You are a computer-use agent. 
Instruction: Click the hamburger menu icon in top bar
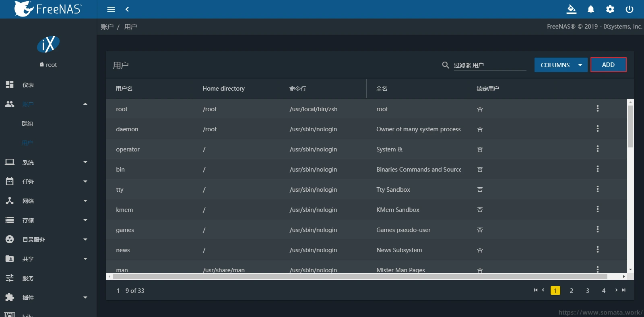coord(111,9)
